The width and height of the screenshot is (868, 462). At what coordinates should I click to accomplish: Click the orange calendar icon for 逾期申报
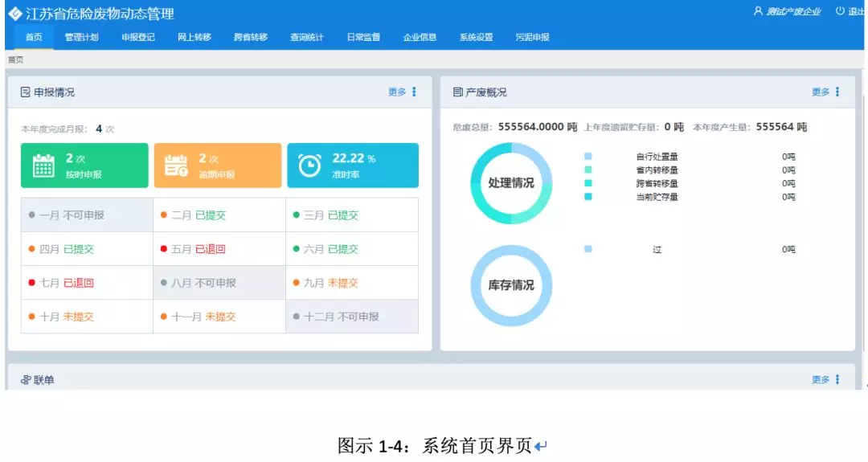tap(175, 166)
